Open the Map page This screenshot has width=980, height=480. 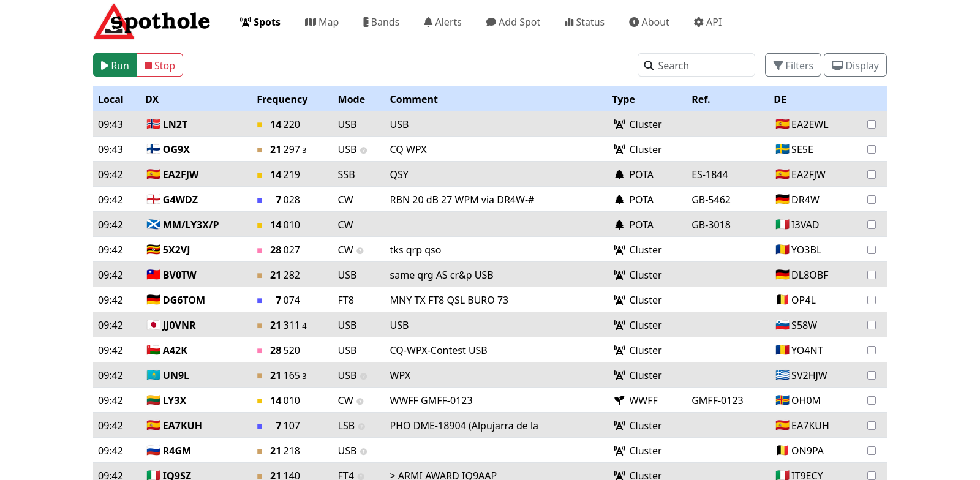pyautogui.click(x=322, y=22)
